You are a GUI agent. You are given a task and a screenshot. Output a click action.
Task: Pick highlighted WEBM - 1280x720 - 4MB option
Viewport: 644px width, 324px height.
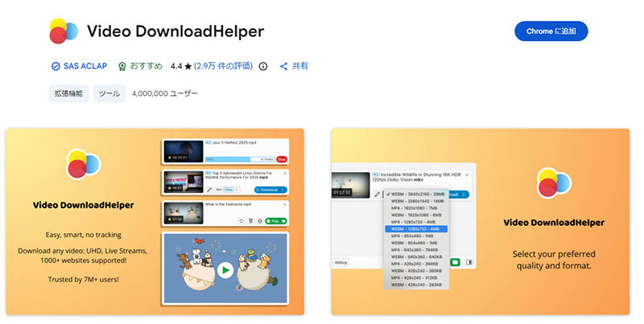click(x=416, y=229)
